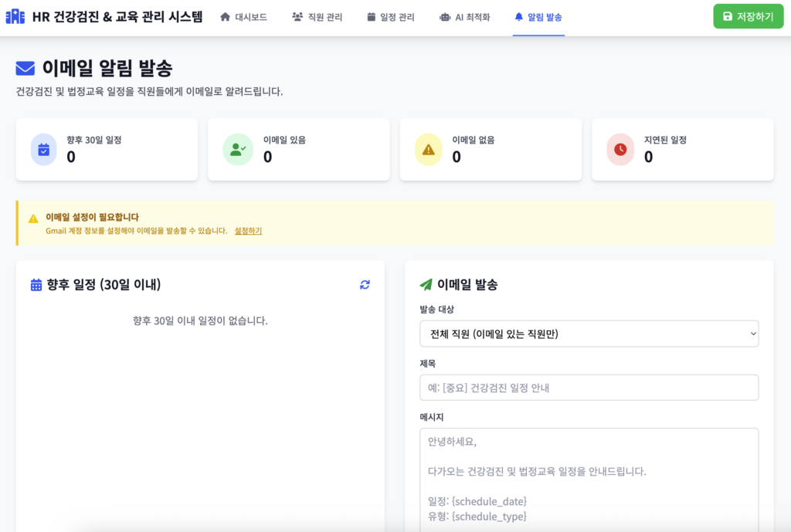Click the paper plane icon beside 이메일 발송
The height and width of the screenshot is (532, 791).
click(x=426, y=285)
